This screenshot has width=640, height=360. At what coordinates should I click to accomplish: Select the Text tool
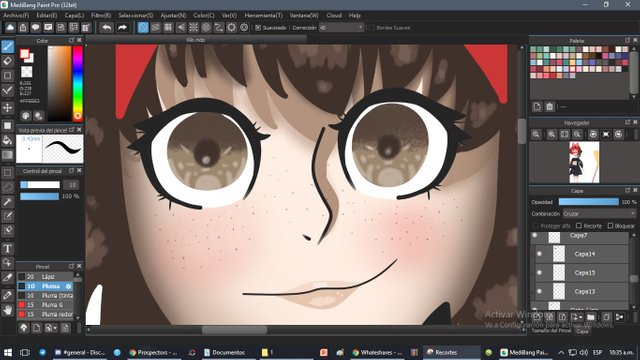click(7, 248)
